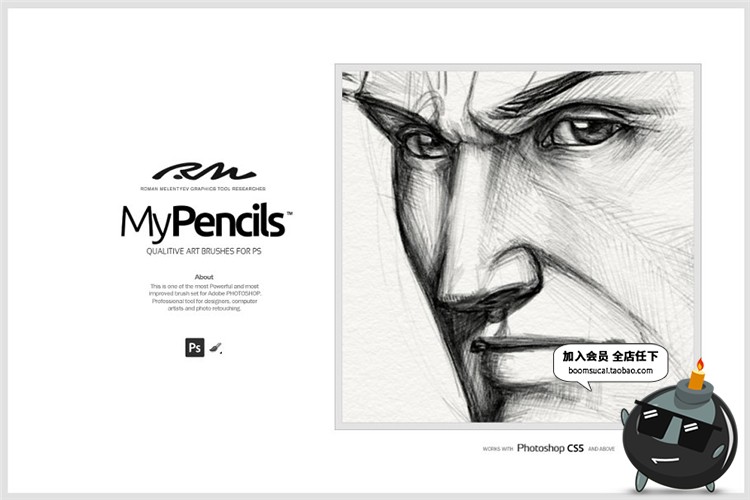Click the sketched face's right-side eye
Image resolution: width=750 pixels, height=500 pixels.
[581, 133]
